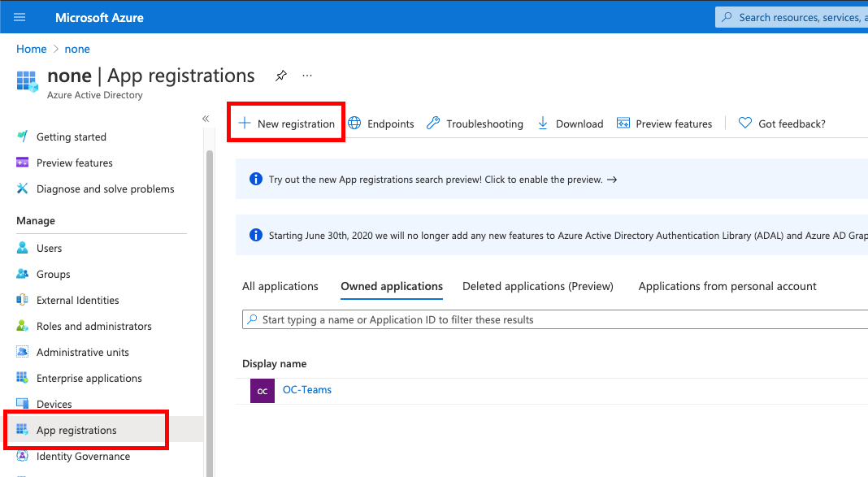
Task: Click the Groups icon in sidebar
Action: 21,274
